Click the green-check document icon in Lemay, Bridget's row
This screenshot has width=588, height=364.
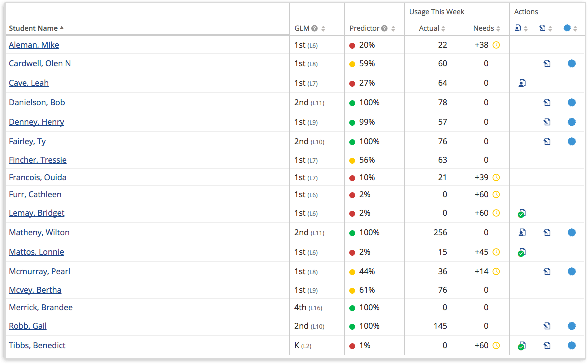pos(522,213)
